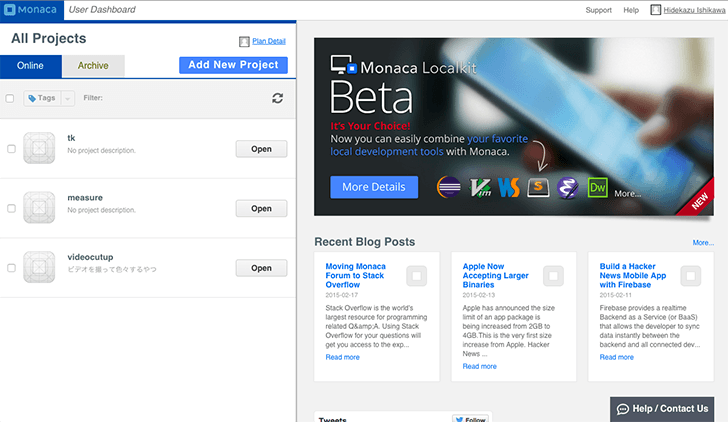Click More text after editor icons
This screenshot has height=422, width=728.
[x=628, y=194]
